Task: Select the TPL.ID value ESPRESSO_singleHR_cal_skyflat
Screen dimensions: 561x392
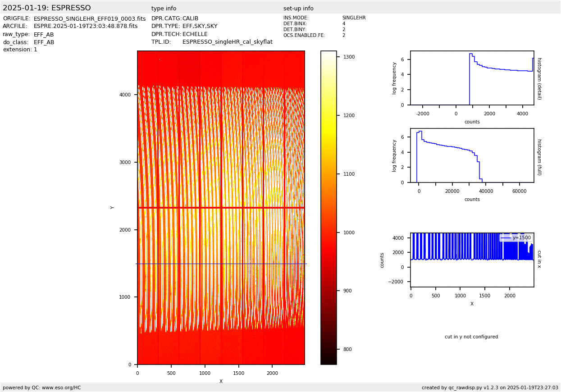Action: click(x=227, y=42)
